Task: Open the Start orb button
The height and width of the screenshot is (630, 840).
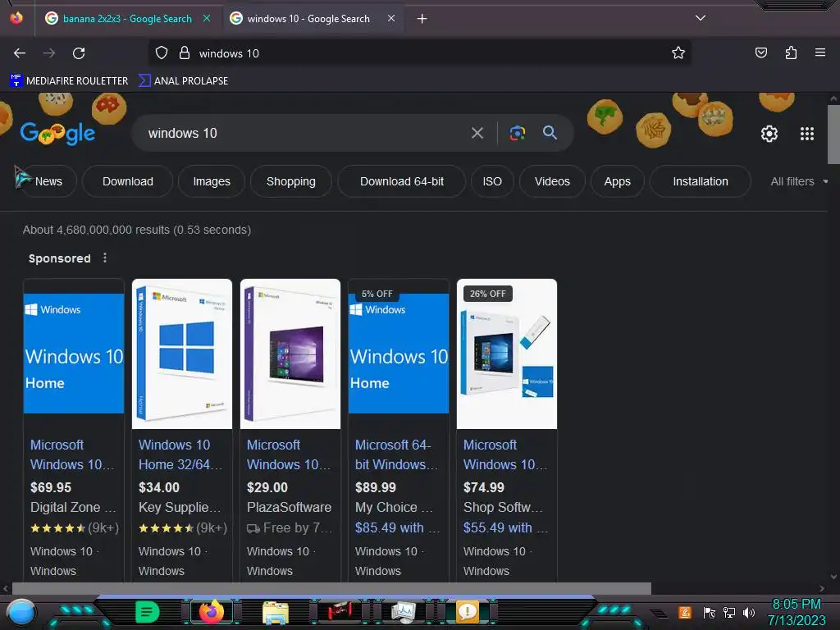Action: [21, 612]
